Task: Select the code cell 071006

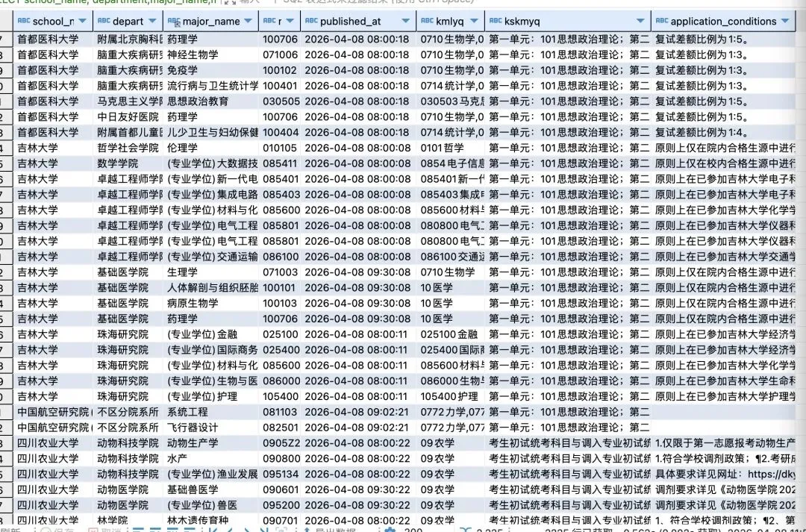Action: (280, 54)
